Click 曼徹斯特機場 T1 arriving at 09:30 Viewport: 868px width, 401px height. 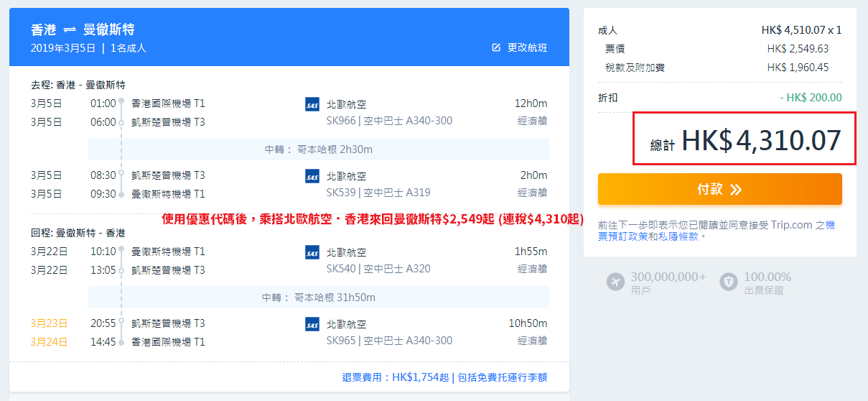click(x=168, y=194)
